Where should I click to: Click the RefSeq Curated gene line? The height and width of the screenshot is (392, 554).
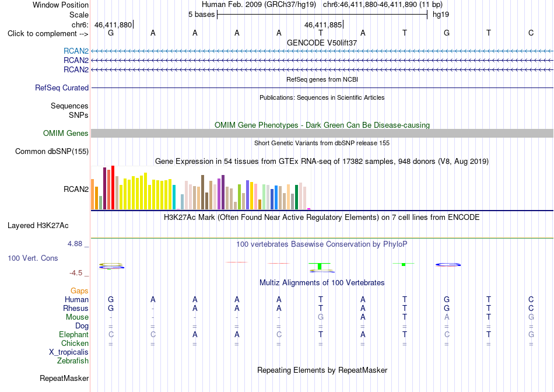point(322,87)
